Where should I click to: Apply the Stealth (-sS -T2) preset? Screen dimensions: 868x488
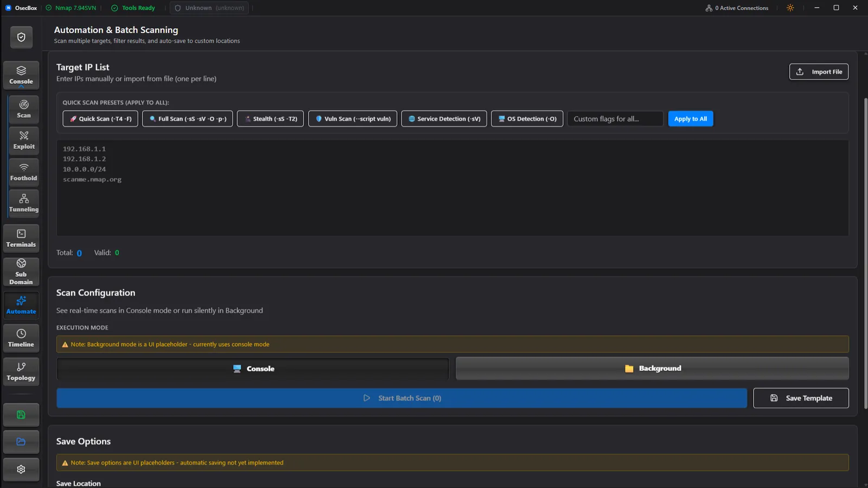(x=270, y=119)
